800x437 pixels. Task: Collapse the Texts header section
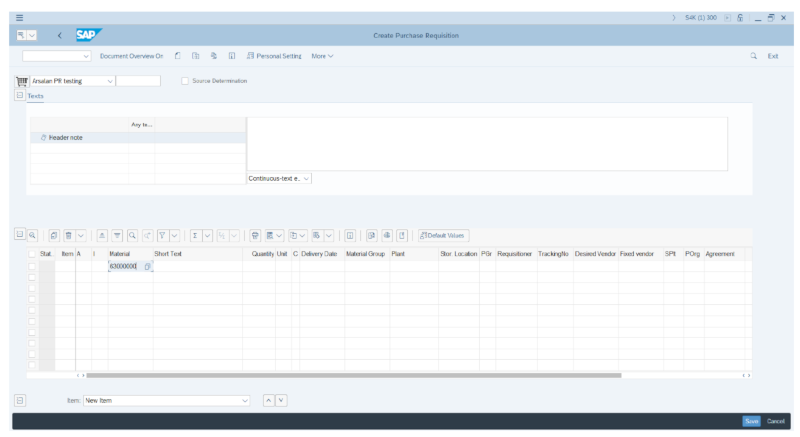[x=20, y=96]
